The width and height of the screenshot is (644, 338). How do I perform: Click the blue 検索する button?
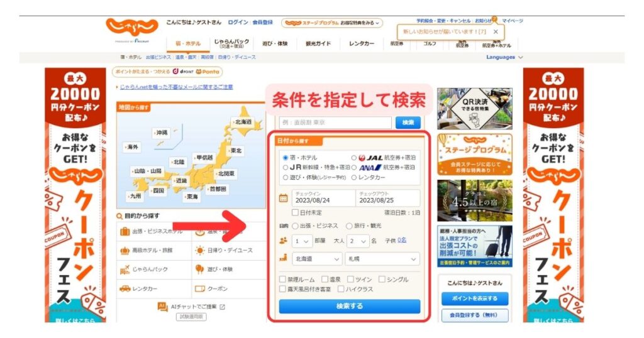(x=350, y=307)
